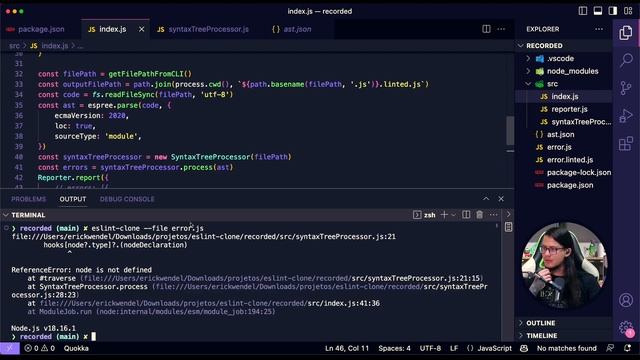Toggle panel layout icon in title bar

(x=598, y=11)
